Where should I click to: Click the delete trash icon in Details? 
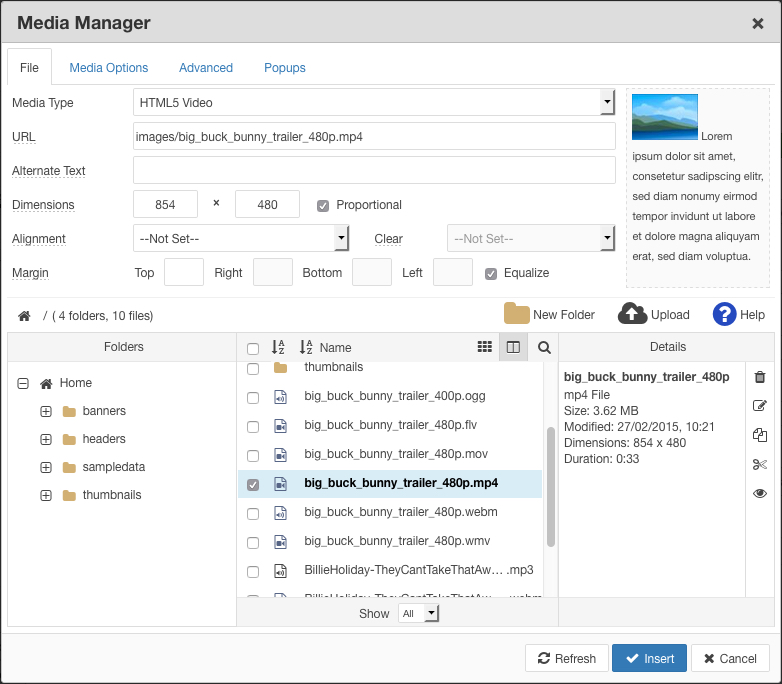click(x=760, y=377)
